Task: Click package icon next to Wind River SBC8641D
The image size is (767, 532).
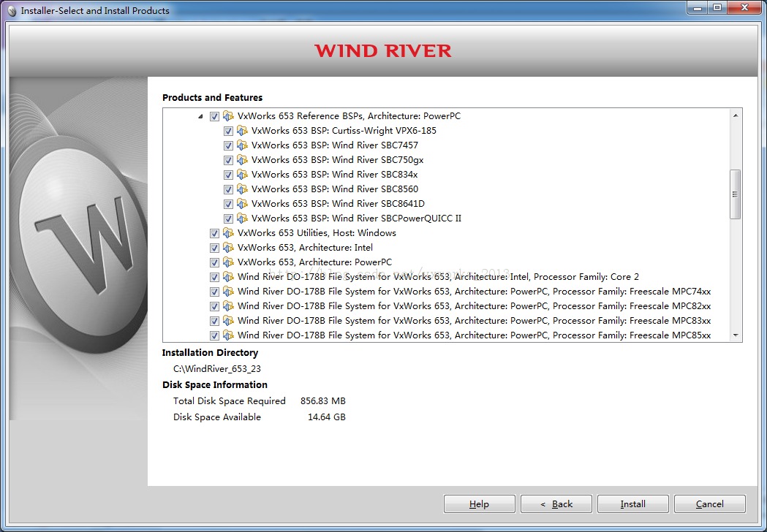Action: point(241,204)
